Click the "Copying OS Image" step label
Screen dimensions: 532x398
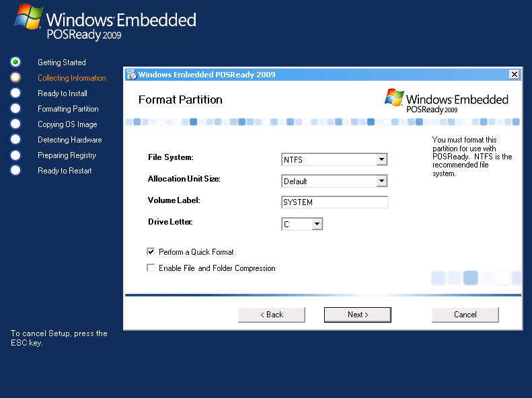tap(67, 124)
